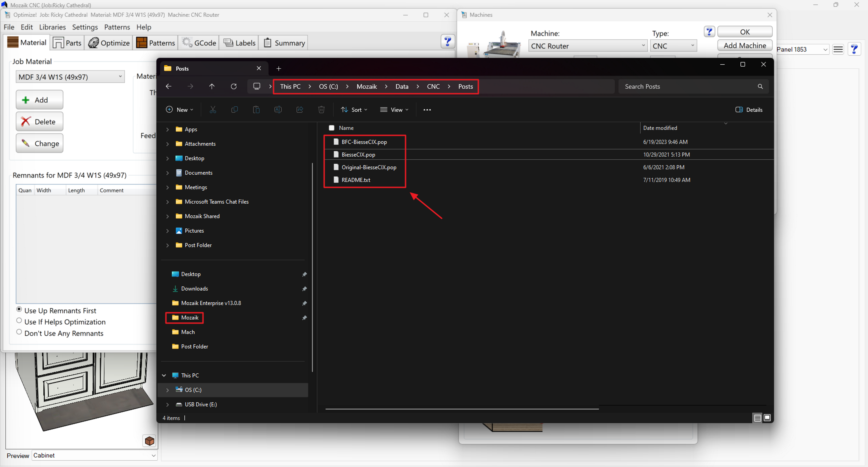The image size is (868, 467).
Task: Click the Up directory arrow icon
Action: (212, 86)
